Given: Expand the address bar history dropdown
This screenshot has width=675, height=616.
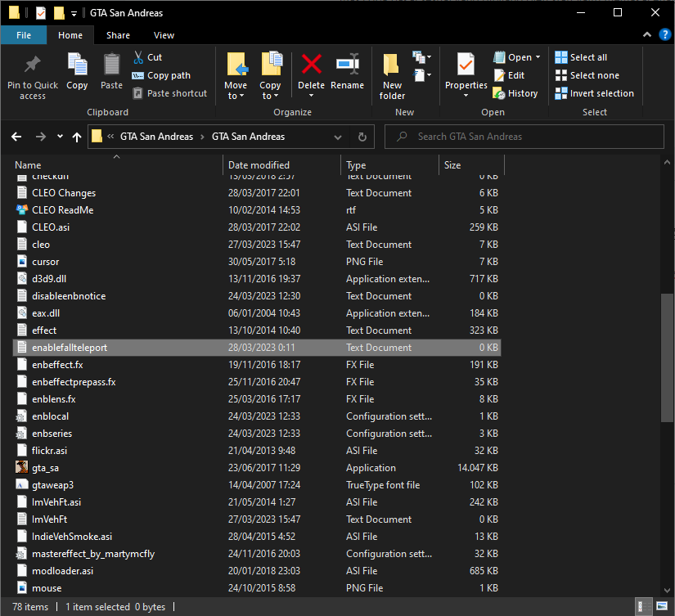Looking at the screenshot, I should [x=338, y=137].
